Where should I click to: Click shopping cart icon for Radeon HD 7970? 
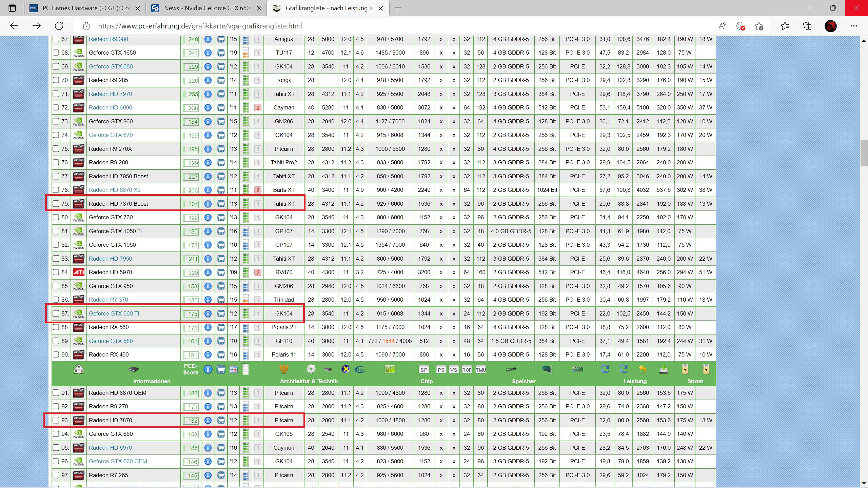[x=221, y=94]
